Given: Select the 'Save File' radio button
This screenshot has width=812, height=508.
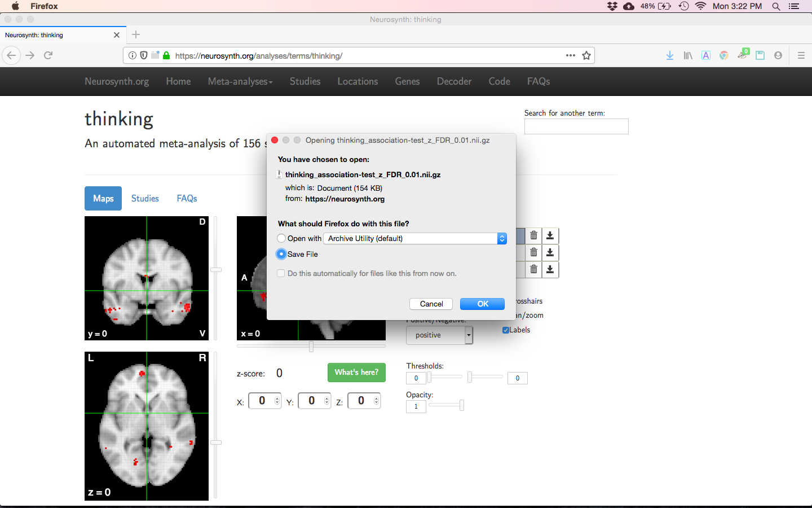Looking at the screenshot, I should point(281,254).
